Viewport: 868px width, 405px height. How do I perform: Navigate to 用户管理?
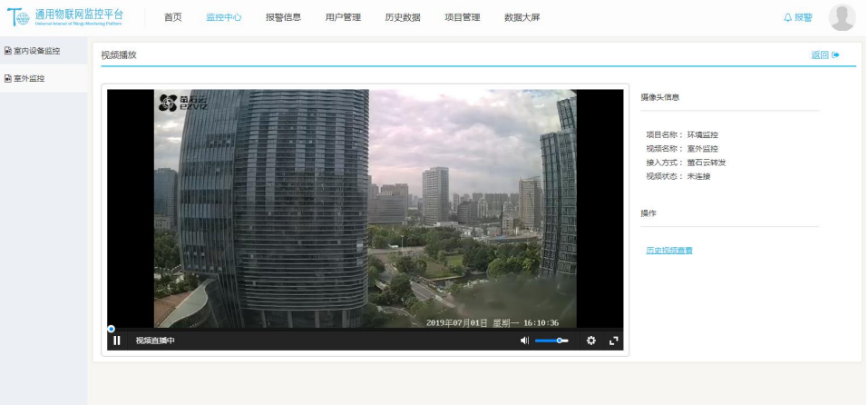click(343, 17)
